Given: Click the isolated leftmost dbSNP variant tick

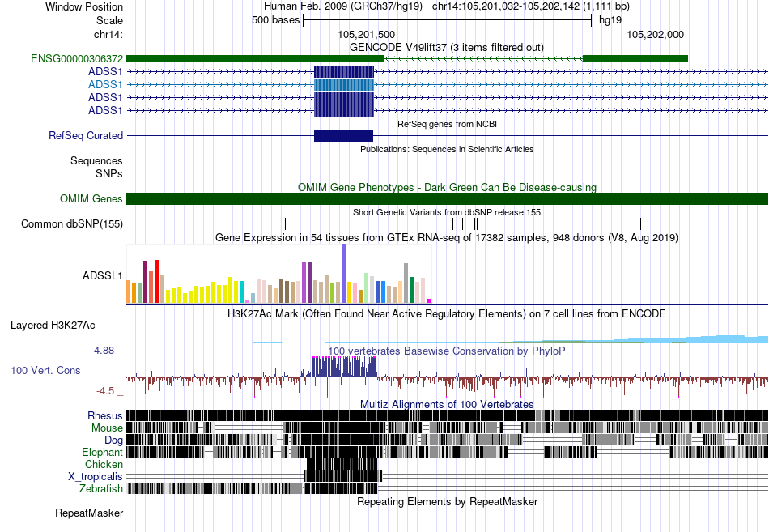Looking at the screenshot, I should click(x=286, y=223).
